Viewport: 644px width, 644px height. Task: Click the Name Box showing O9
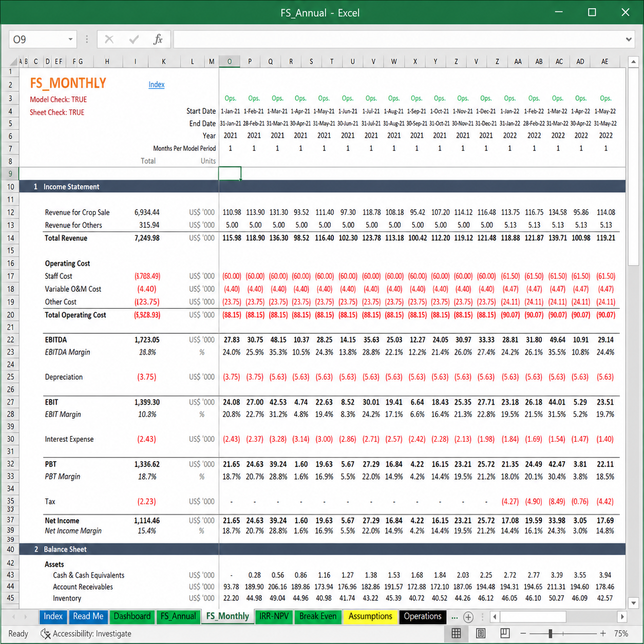(38, 40)
